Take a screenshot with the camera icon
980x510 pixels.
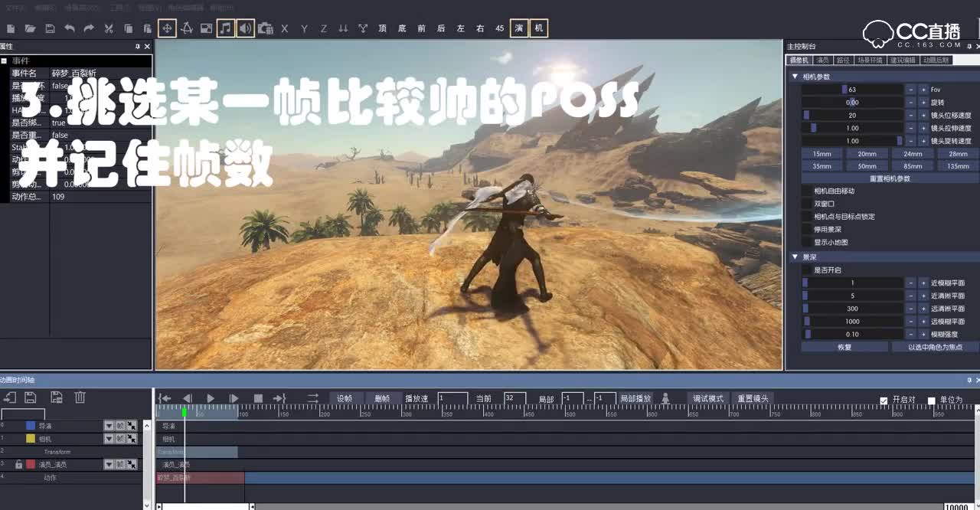click(x=266, y=28)
